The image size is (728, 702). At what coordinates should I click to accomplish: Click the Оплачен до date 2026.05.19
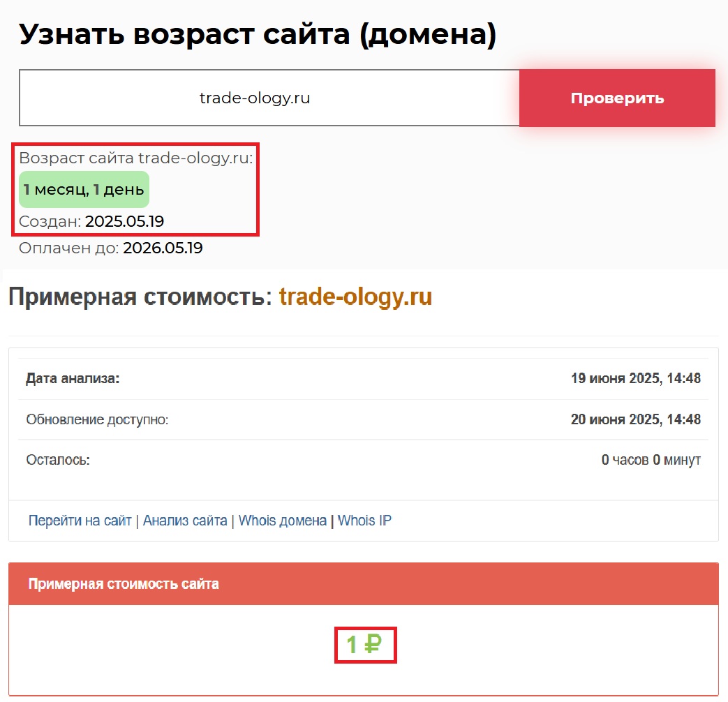pyautogui.click(x=163, y=248)
